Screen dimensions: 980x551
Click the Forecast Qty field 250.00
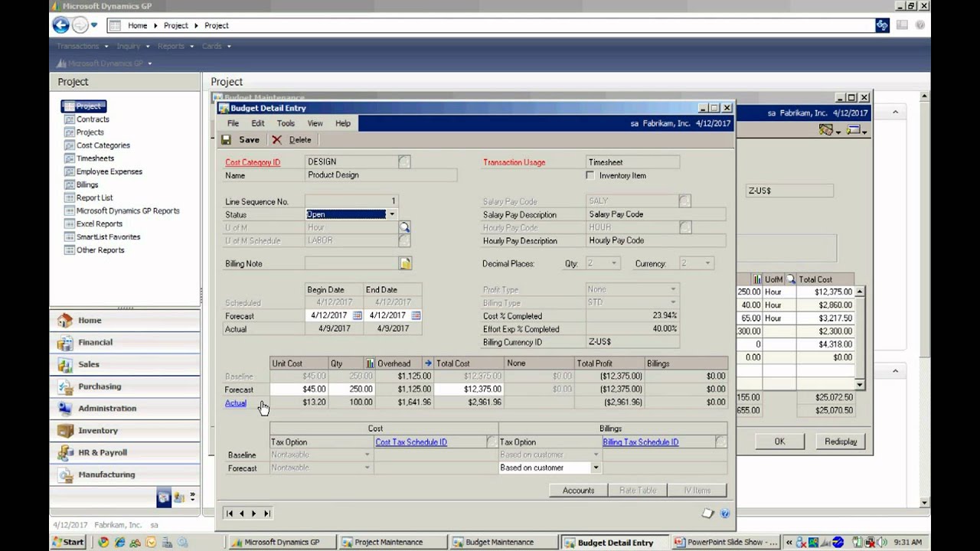coord(351,390)
